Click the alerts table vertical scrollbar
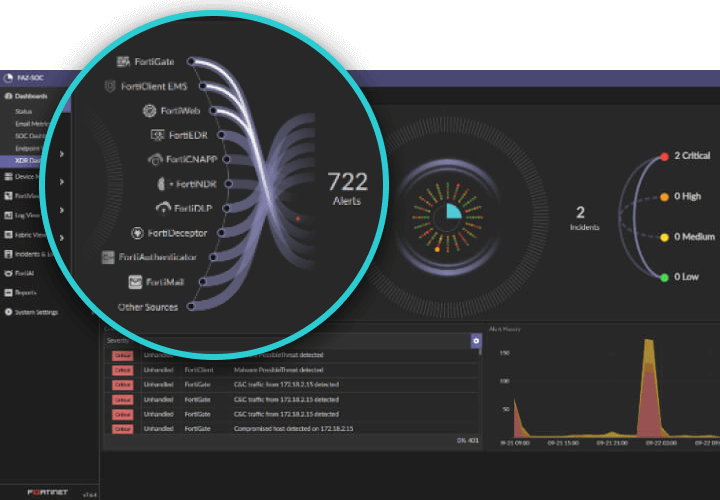Viewport: 720px width, 500px height. pyautogui.click(x=480, y=352)
